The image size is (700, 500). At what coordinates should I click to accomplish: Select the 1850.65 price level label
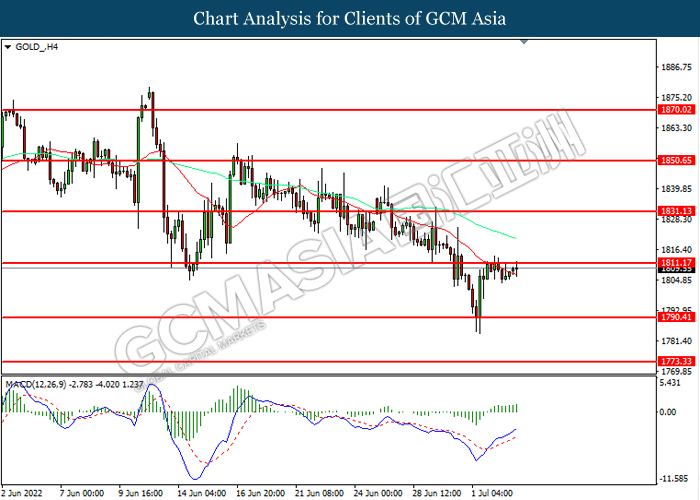coord(676,160)
